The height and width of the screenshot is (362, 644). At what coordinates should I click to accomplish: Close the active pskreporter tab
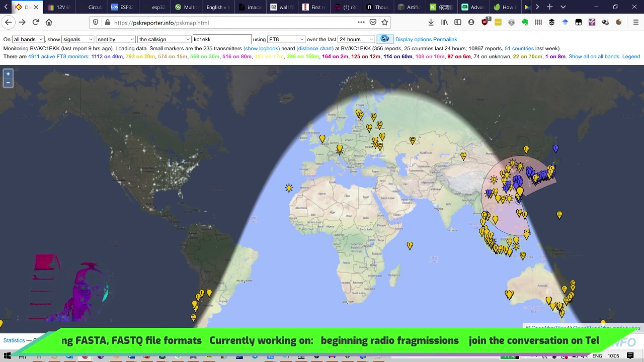point(36,8)
